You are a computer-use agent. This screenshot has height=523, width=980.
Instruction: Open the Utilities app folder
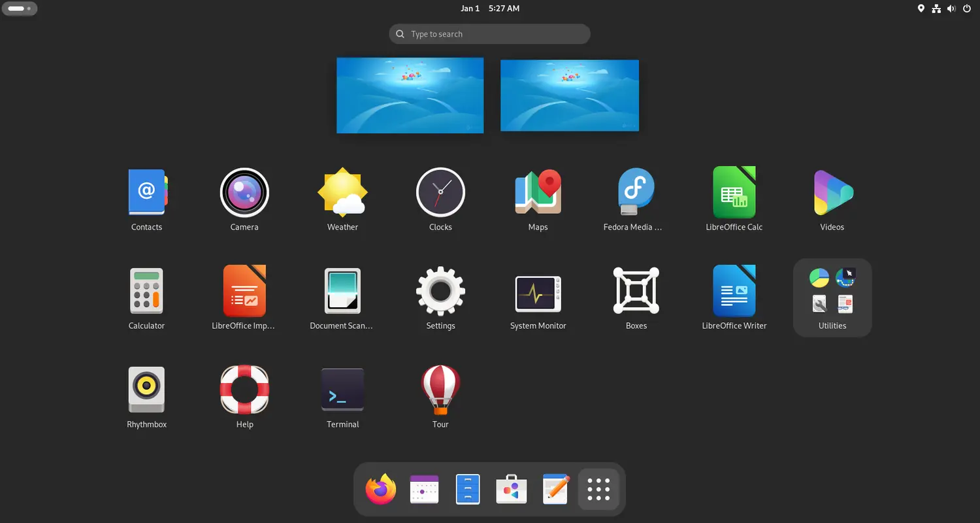coord(832,297)
